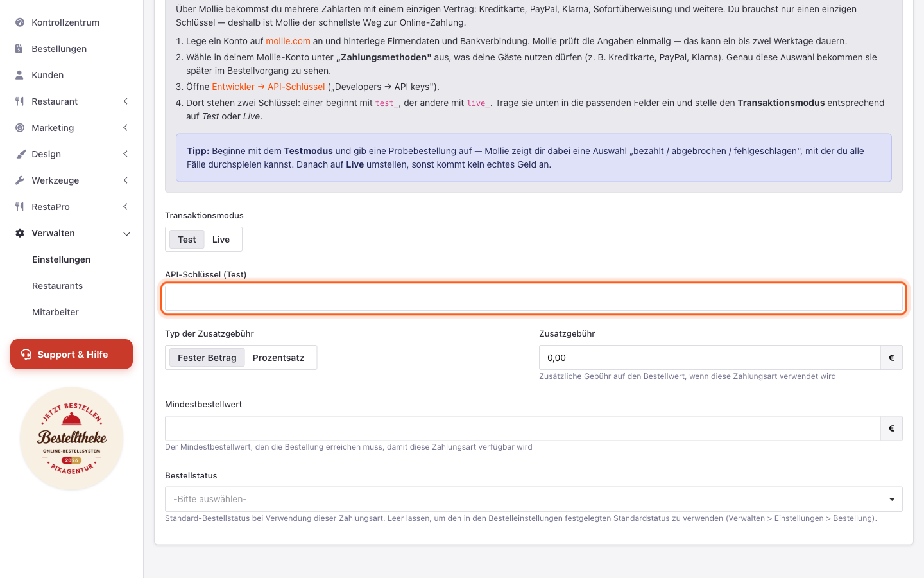This screenshot has height=578, width=924.
Task: Click the Werkzeuge wrench icon
Action: (20, 180)
